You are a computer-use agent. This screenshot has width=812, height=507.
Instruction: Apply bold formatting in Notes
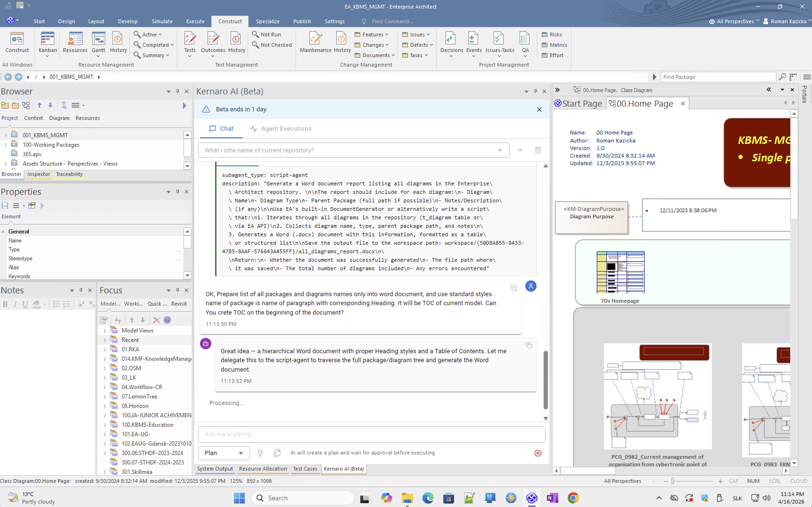(5, 304)
